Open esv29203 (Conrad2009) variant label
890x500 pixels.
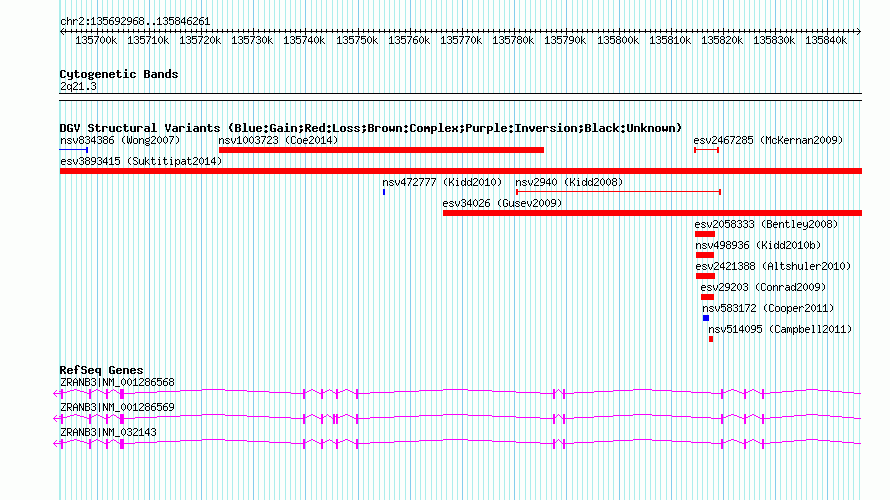click(x=763, y=287)
